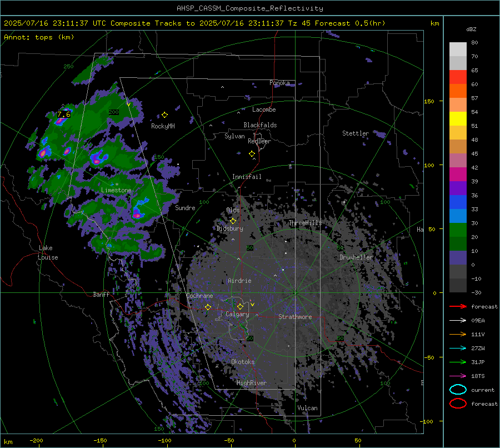Click the red 60-65 dBZ swatch
Screen dimensions: 500x448
[x=458, y=77]
